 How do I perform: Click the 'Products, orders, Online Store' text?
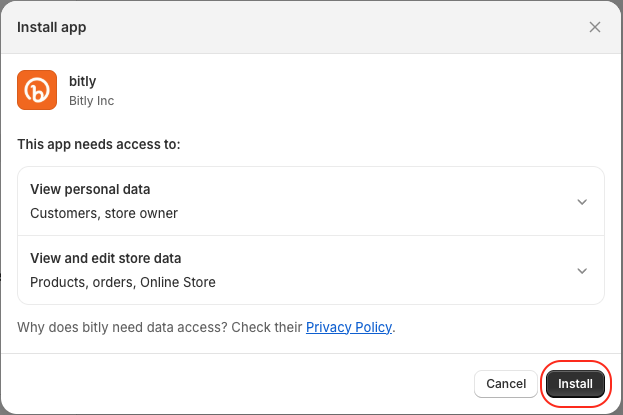[x=123, y=282]
